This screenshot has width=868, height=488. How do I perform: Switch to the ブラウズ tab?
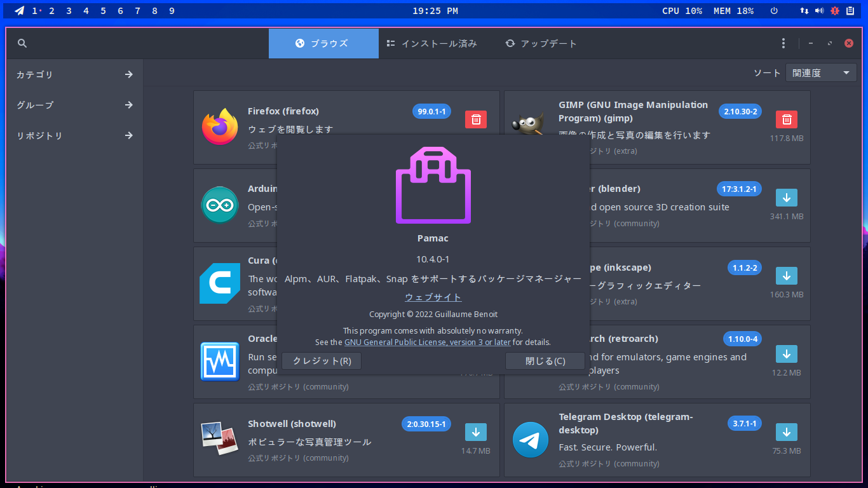323,43
